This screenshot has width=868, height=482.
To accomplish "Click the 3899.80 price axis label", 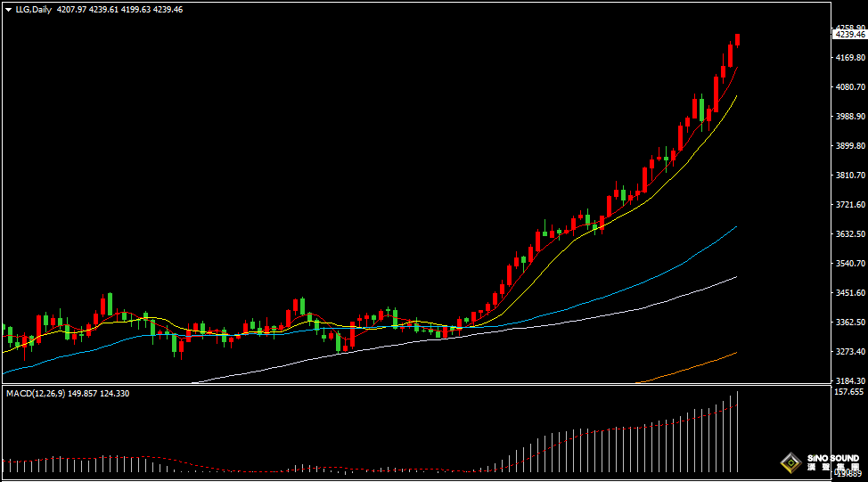I will tap(848, 146).
